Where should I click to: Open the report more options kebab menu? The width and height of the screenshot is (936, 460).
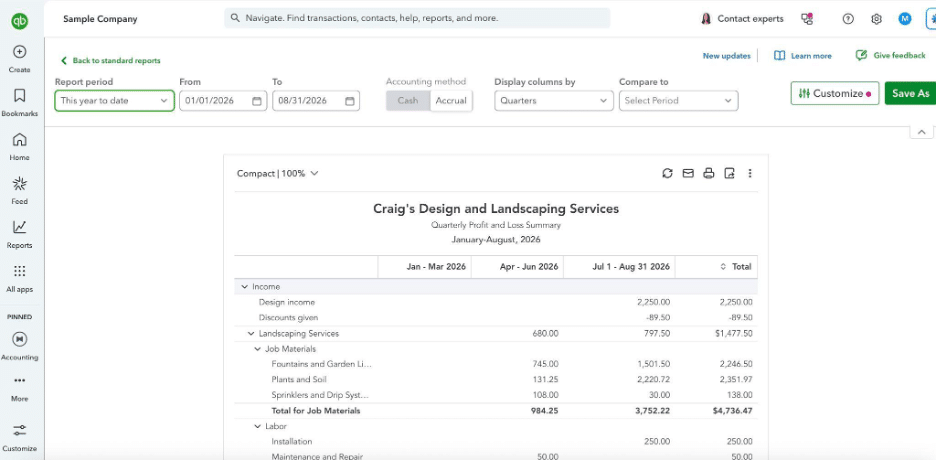coord(750,173)
